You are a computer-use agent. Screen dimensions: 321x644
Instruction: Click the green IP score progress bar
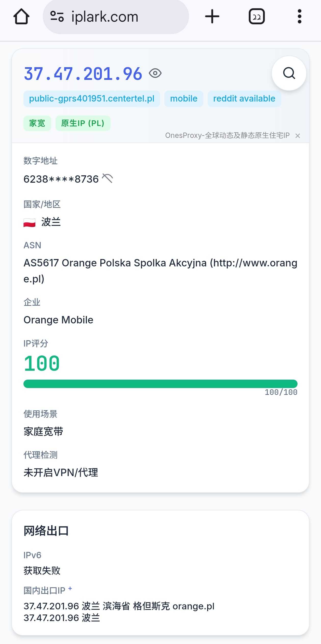pos(160,384)
